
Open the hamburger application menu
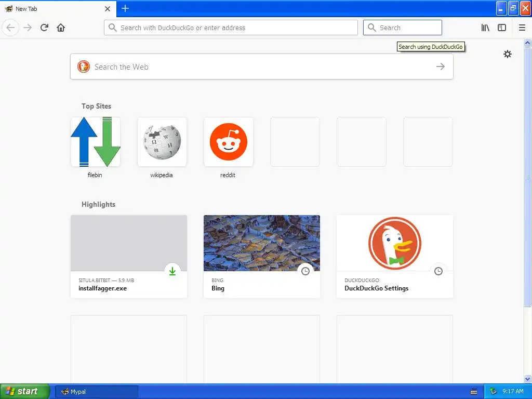click(x=522, y=28)
